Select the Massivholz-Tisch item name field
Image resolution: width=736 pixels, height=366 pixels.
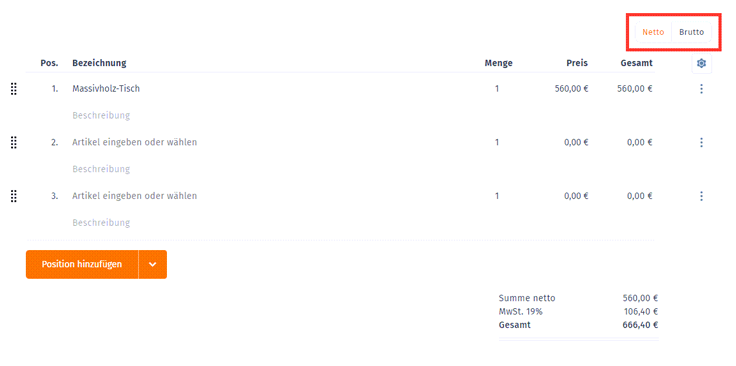[106, 88]
